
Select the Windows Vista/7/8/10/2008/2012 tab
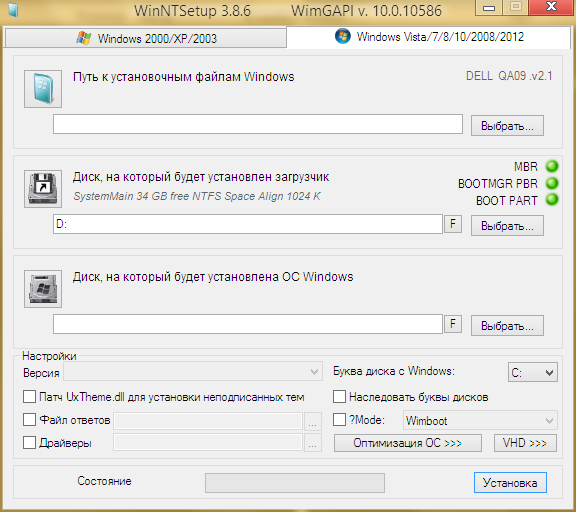click(x=429, y=37)
